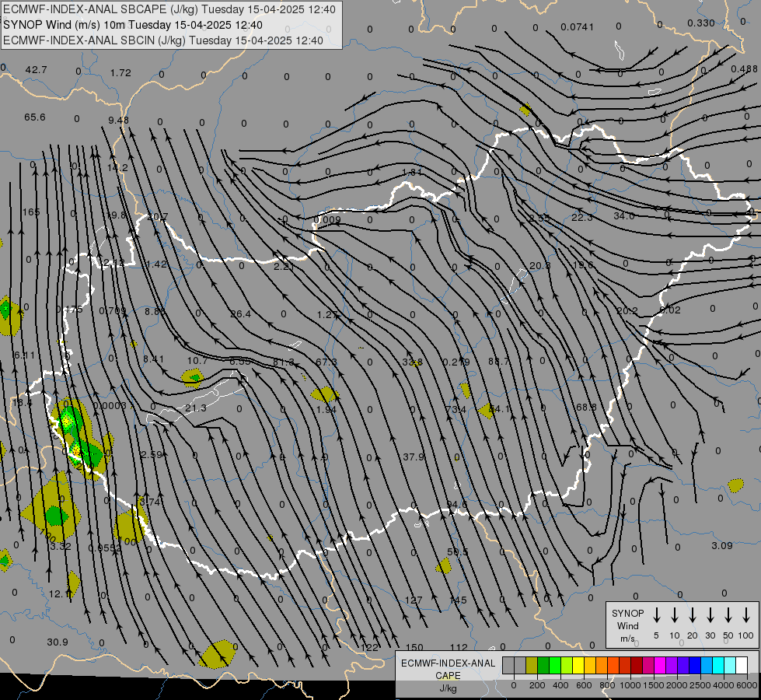Click the map value '22.3'

pyautogui.click(x=581, y=217)
